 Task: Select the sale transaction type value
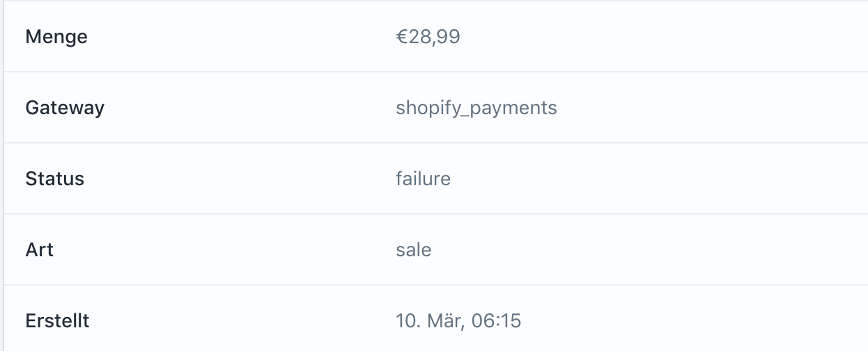tap(413, 249)
